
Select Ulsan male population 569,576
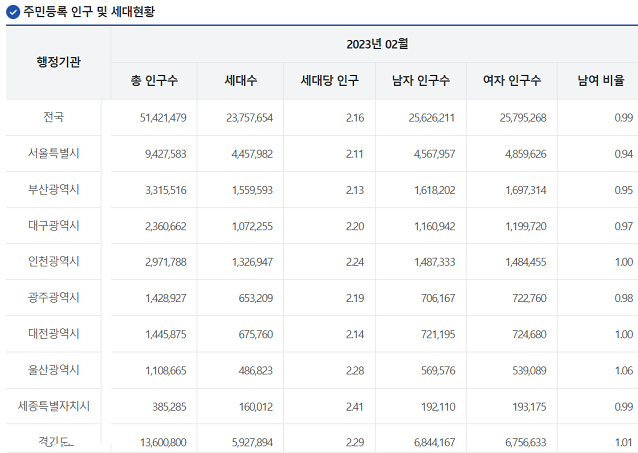[438, 371]
